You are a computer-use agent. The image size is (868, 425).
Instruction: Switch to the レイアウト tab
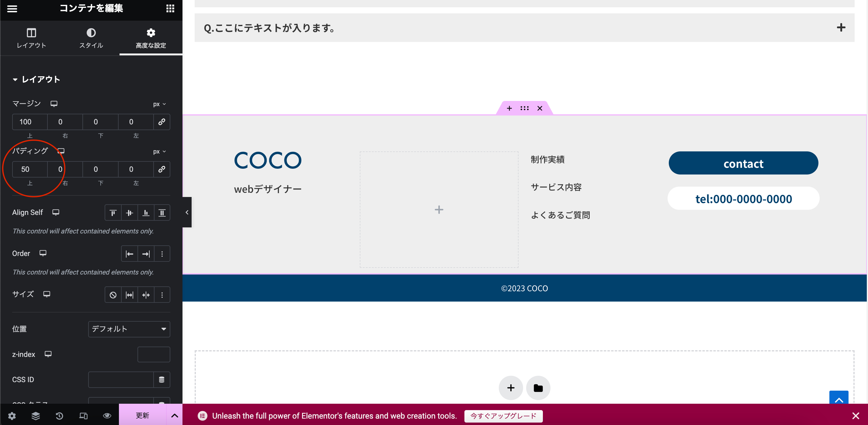click(x=31, y=38)
